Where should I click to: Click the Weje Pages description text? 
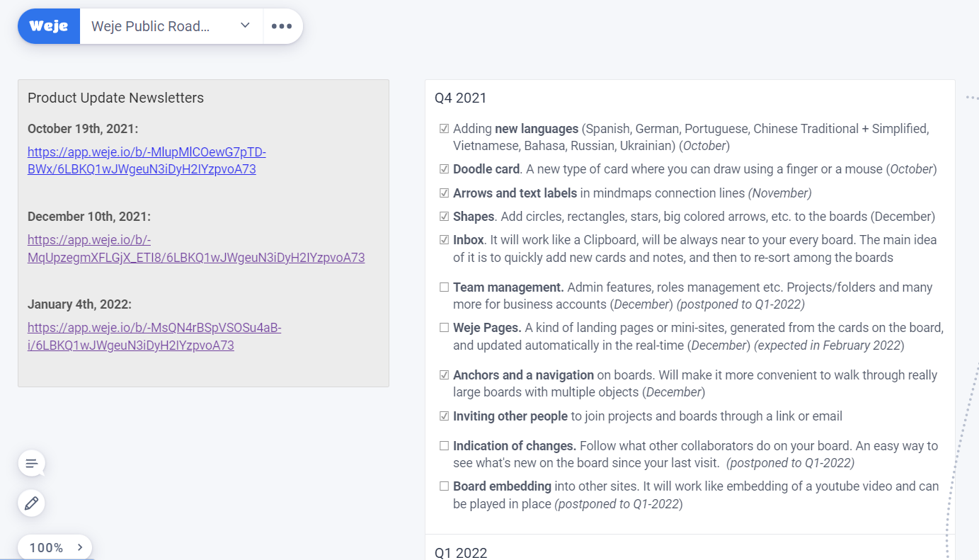pos(699,337)
